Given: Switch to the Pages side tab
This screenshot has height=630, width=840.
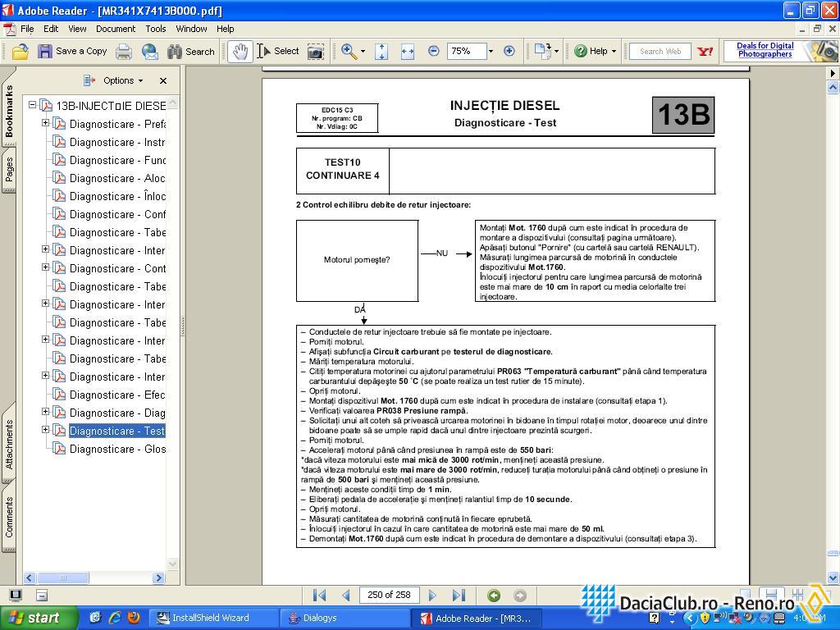Looking at the screenshot, I should pos(9,169).
